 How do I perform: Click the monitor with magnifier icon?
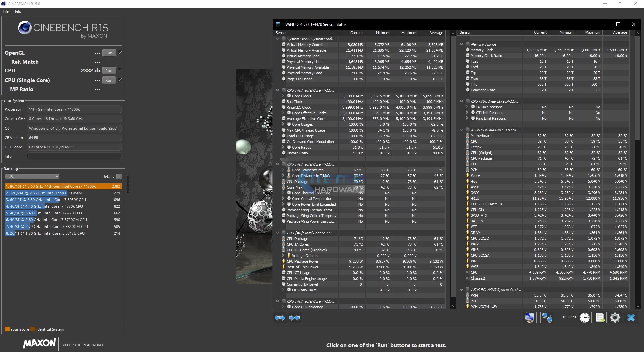529,318
